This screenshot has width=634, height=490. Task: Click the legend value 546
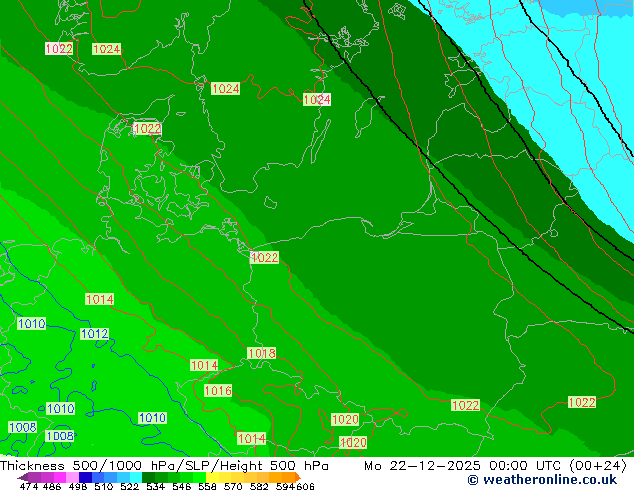coord(182,486)
